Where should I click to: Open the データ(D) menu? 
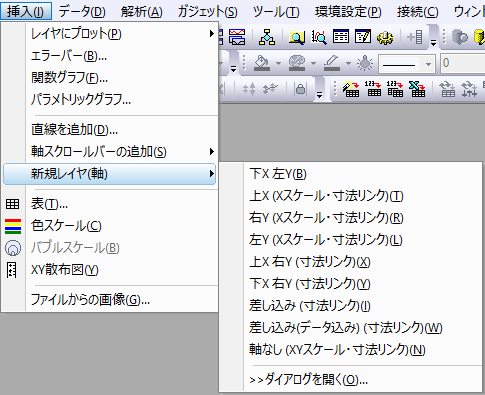pos(82,12)
